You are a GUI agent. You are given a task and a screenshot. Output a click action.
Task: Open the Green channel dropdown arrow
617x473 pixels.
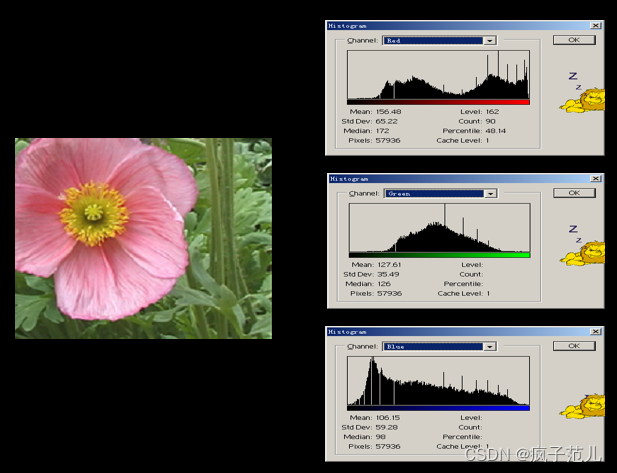point(490,194)
